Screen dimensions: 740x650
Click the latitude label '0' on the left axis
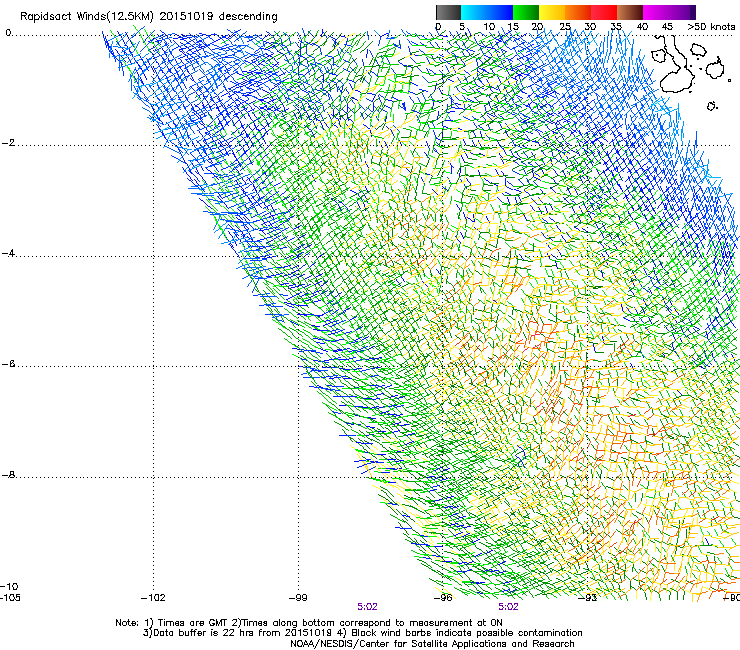[x=8, y=33]
